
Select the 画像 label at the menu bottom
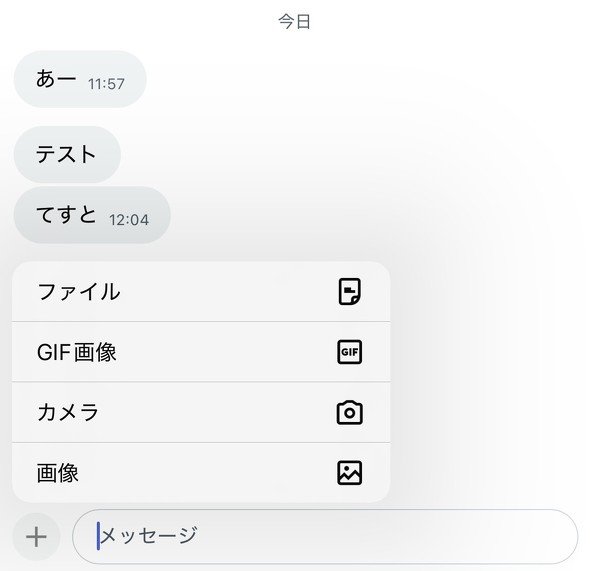point(58,473)
